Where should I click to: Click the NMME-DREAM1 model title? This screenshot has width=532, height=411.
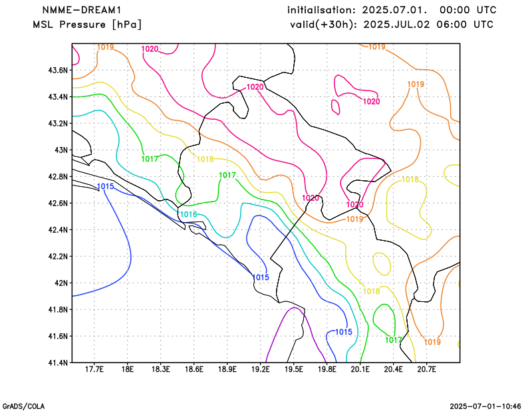81,10
